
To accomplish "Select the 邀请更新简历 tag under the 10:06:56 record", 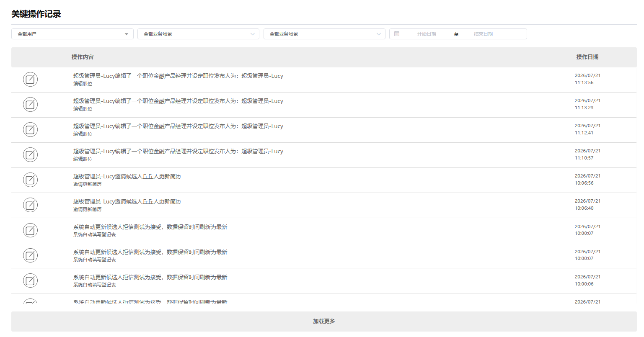I will pos(87,184).
